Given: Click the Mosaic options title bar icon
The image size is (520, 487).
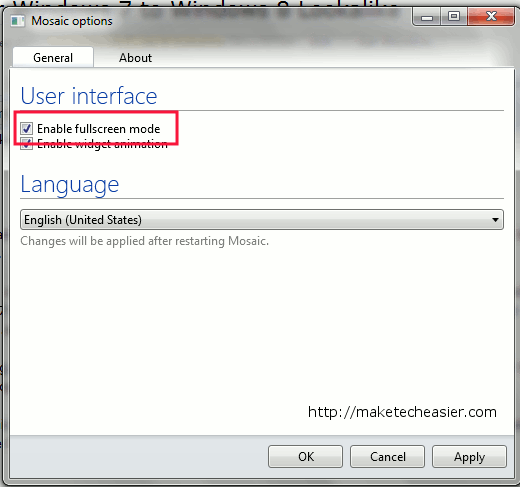Looking at the screenshot, I should click(x=17, y=21).
